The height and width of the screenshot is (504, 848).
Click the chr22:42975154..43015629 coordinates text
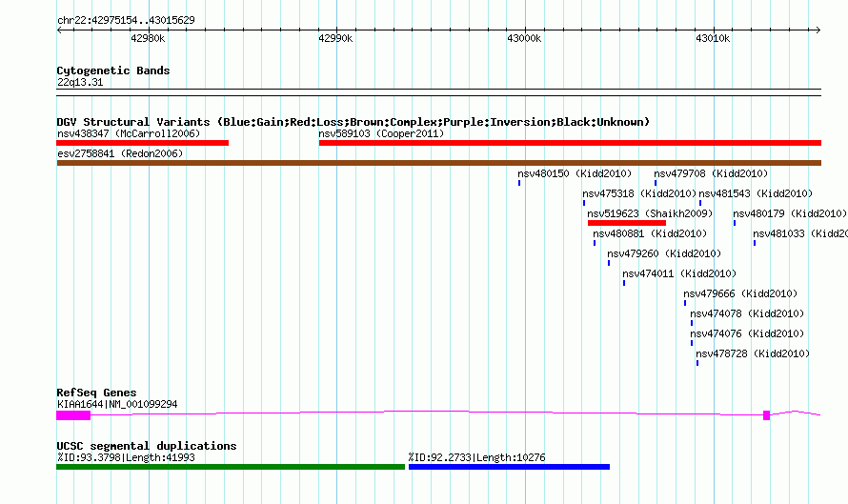(x=126, y=20)
